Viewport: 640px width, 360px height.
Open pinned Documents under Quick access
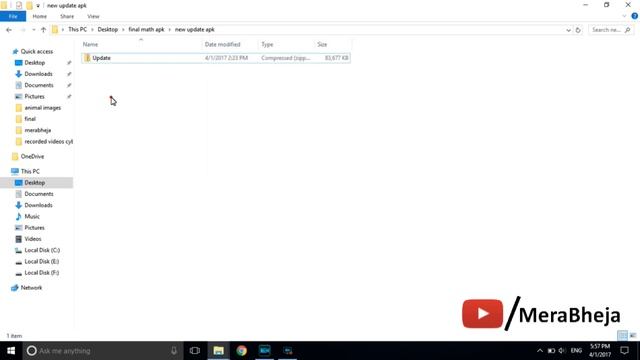tap(39, 85)
